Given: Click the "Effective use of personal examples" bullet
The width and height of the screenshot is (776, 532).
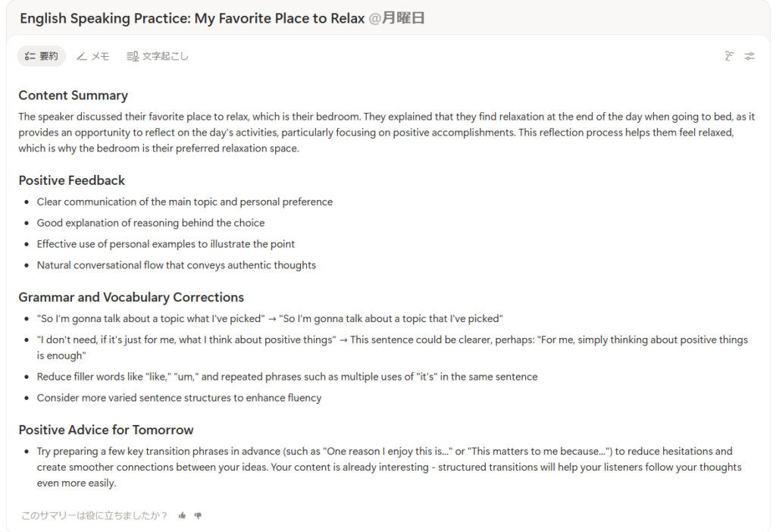Looking at the screenshot, I should click(x=166, y=244).
